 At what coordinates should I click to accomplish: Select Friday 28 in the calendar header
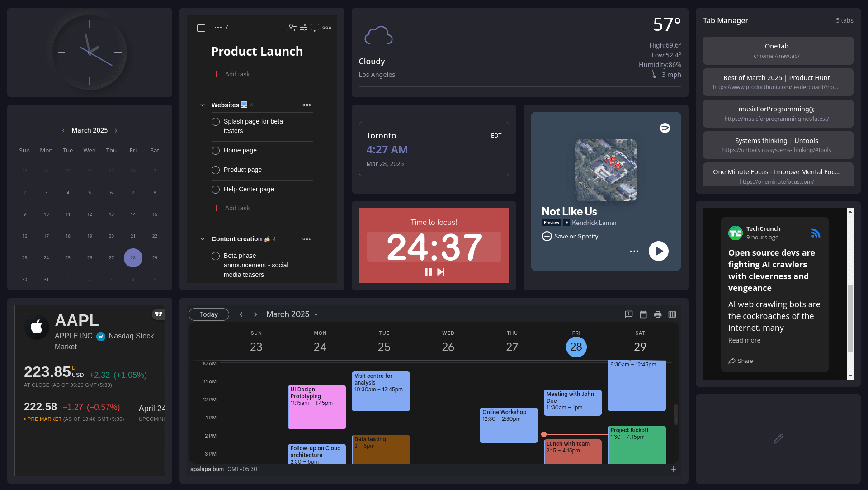coord(576,347)
